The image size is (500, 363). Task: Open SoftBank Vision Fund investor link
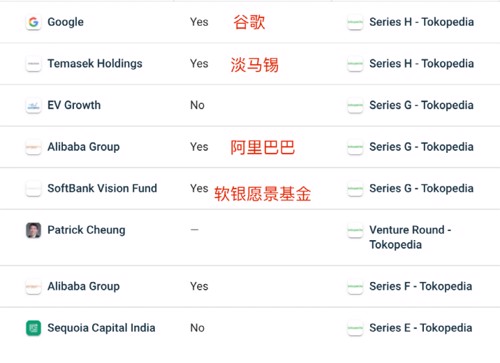pos(102,188)
